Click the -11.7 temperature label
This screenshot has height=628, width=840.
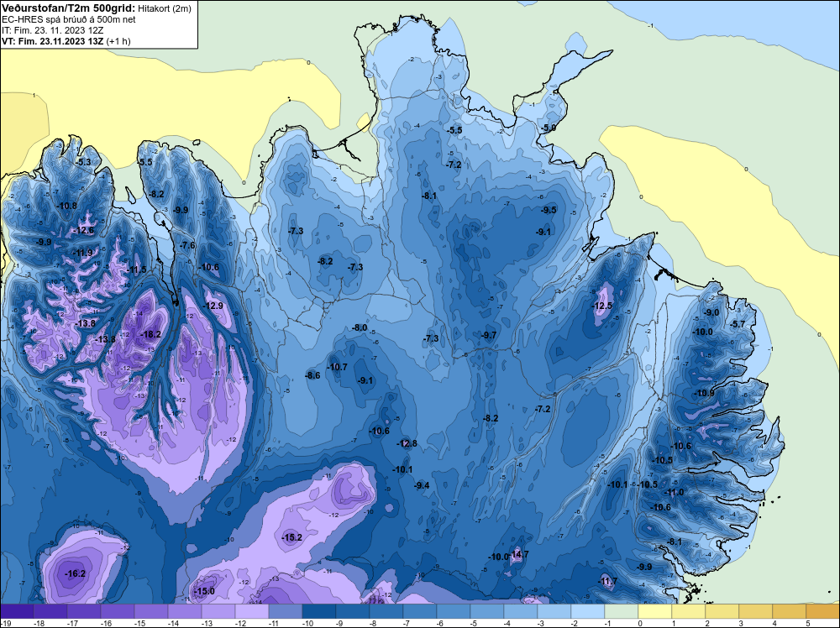pos(607,581)
